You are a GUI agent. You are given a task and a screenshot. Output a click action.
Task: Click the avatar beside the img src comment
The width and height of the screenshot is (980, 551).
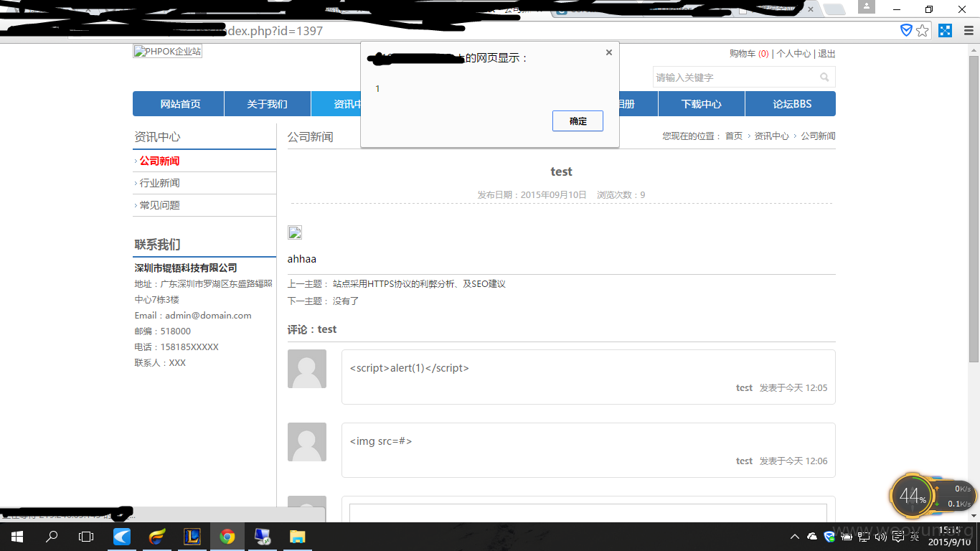coord(307,442)
